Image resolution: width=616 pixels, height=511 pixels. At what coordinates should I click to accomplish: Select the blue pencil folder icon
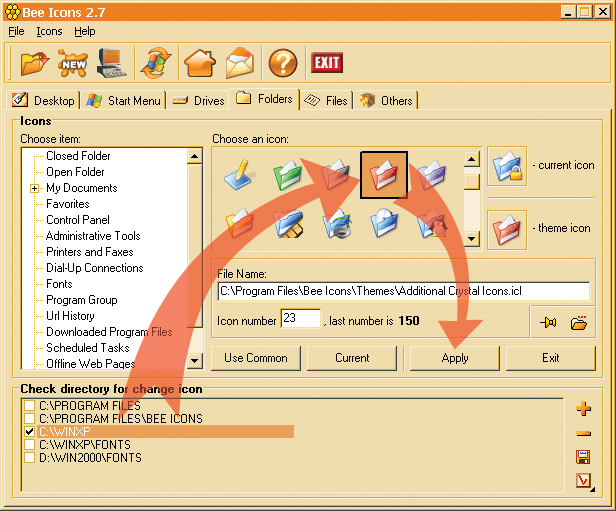[240, 175]
